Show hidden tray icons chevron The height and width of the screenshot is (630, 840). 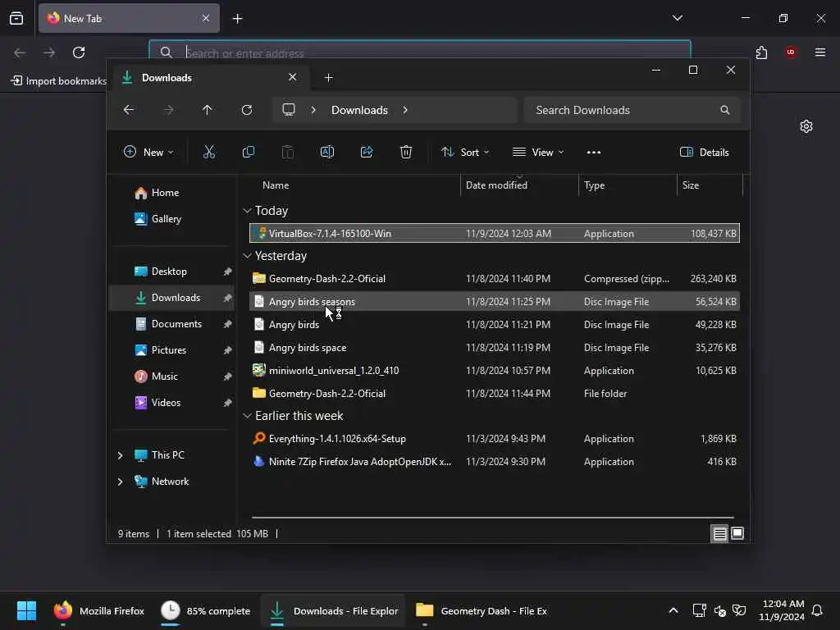(673, 610)
